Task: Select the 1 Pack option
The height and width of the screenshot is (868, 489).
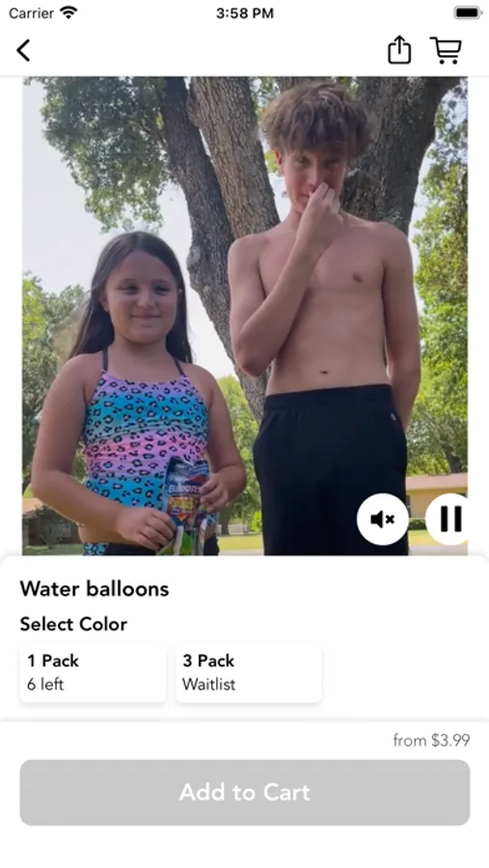Action: (93, 672)
